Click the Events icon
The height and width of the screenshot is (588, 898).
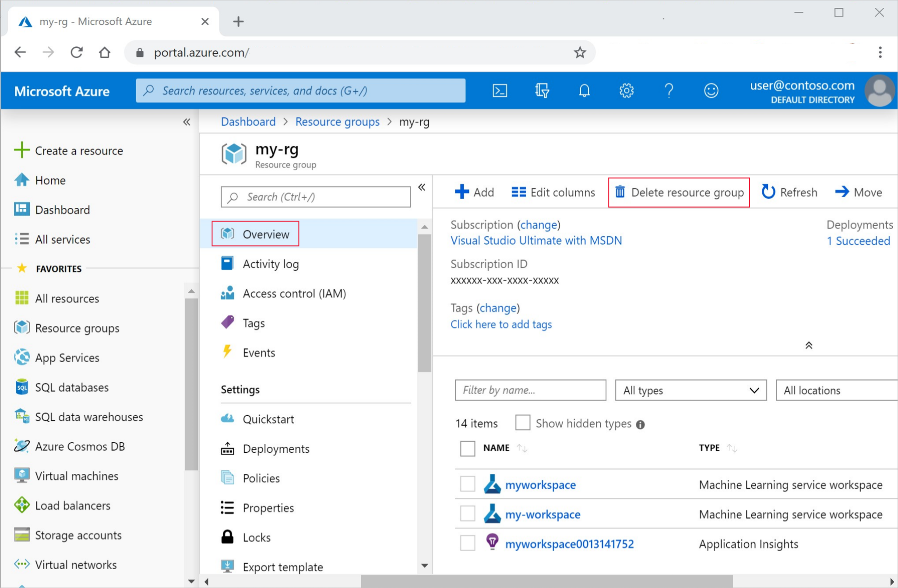(x=227, y=353)
